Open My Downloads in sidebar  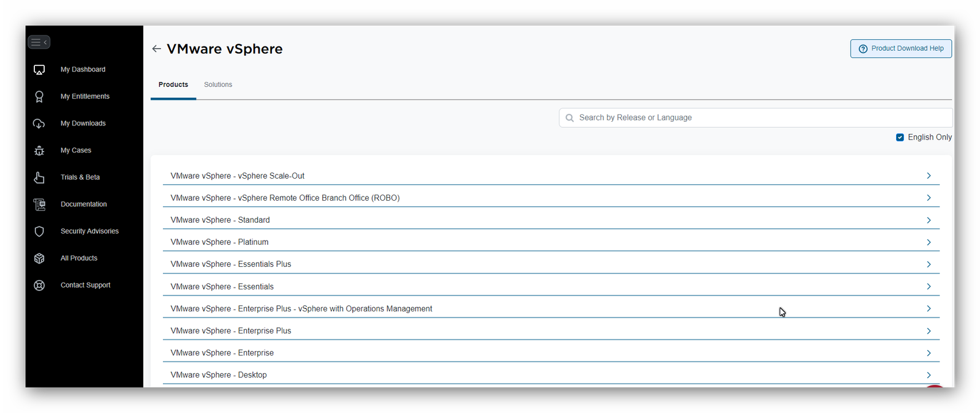(83, 124)
